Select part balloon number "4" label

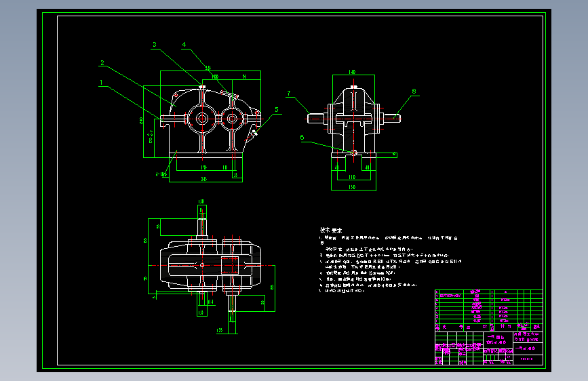184,45
